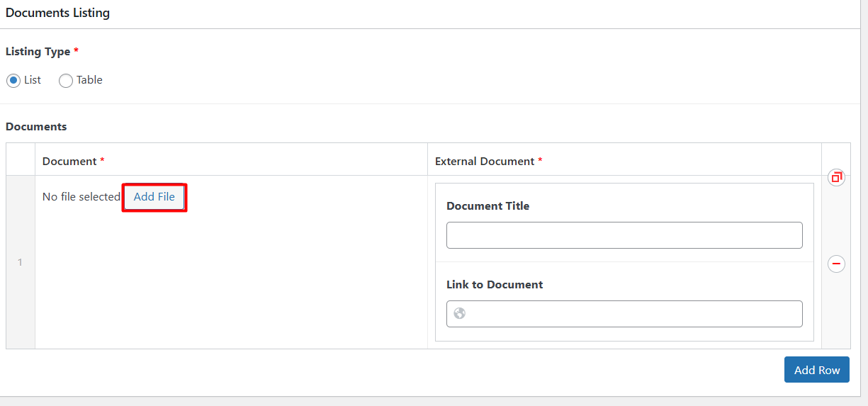Click the red asterisk beside External Document
868x406 pixels.
pos(540,161)
